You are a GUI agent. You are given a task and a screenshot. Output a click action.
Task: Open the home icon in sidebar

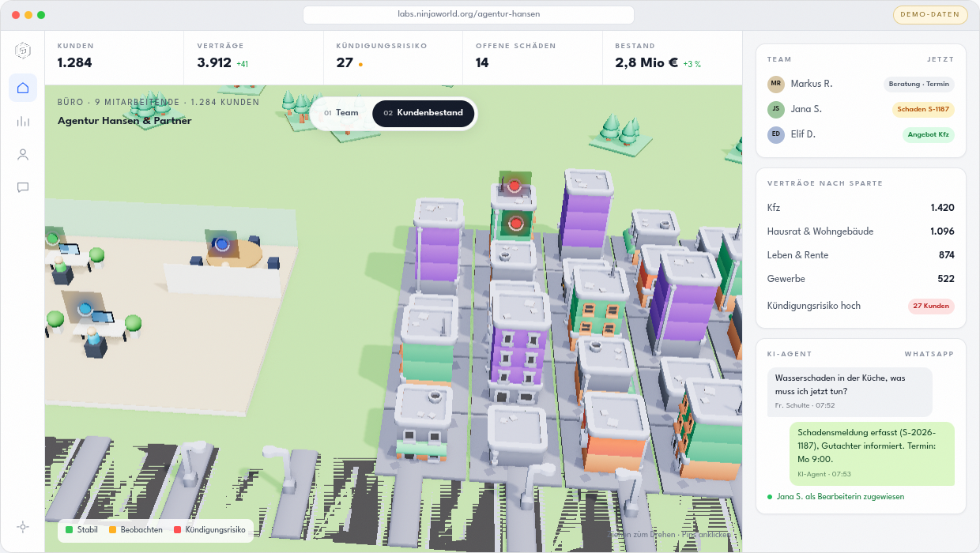pyautogui.click(x=23, y=88)
